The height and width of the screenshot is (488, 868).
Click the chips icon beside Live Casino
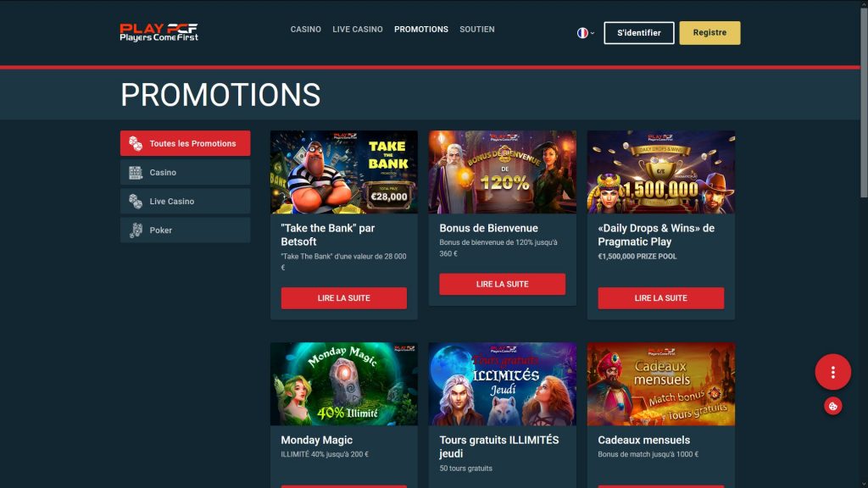136,202
